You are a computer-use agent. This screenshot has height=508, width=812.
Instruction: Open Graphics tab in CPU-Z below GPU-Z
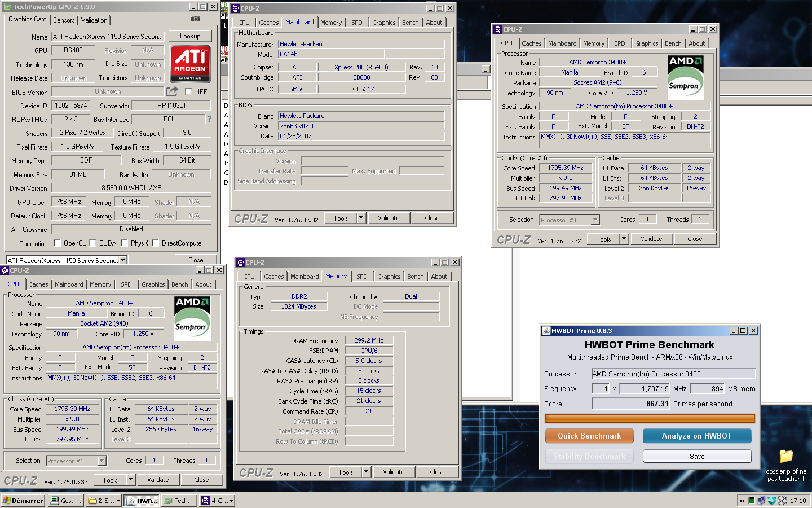[x=153, y=284]
